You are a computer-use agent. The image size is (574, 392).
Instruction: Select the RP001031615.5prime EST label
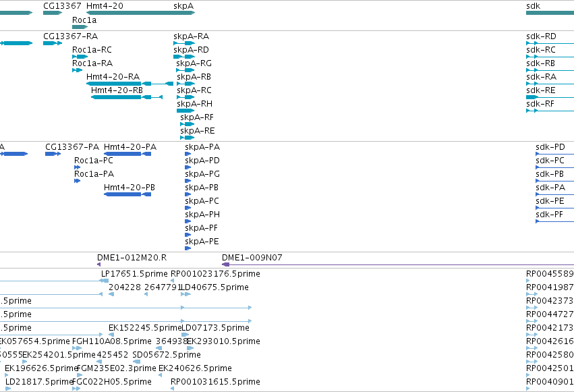(215, 382)
